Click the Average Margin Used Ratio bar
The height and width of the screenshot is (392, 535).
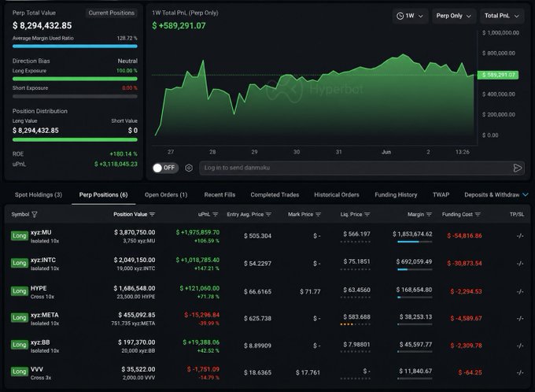[x=75, y=46]
